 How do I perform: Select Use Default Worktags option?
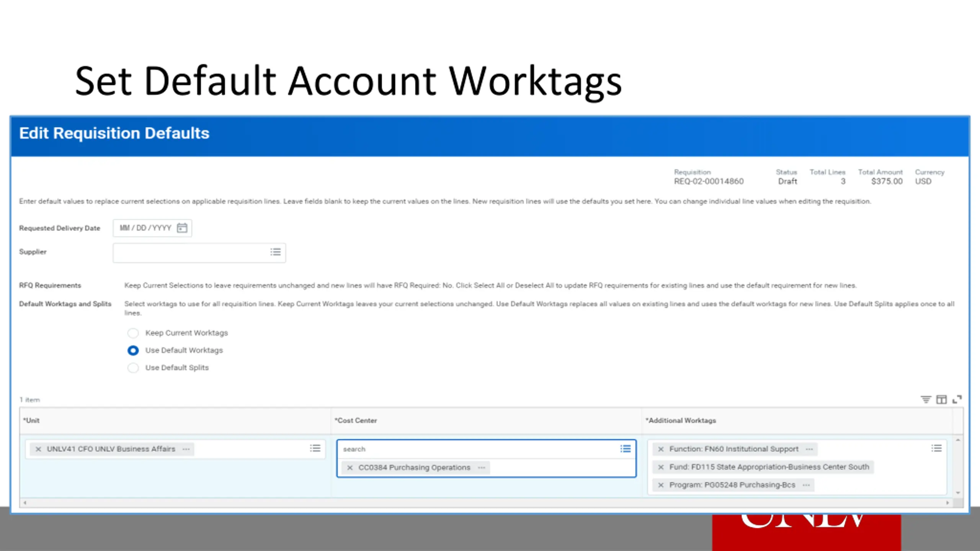tap(133, 350)
